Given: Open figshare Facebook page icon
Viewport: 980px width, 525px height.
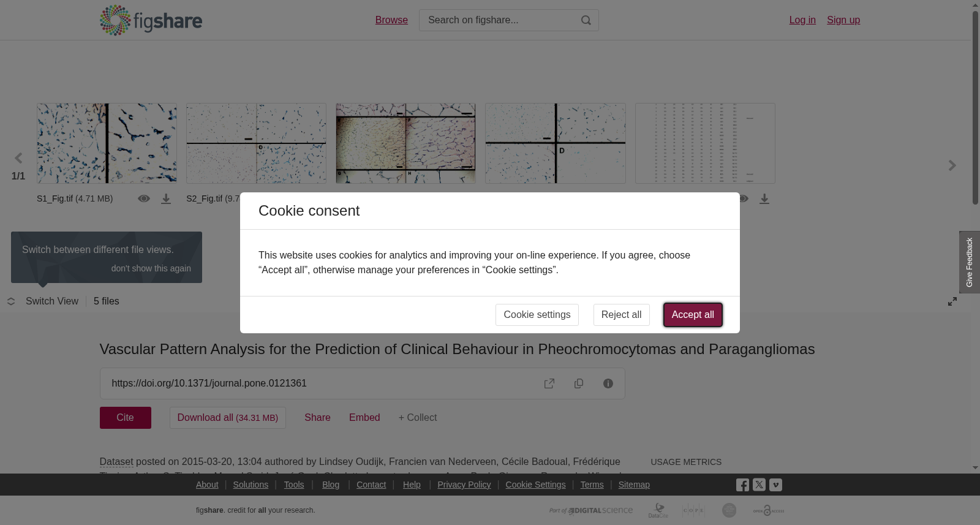Looking at the screenshot, I should [742, 485].
